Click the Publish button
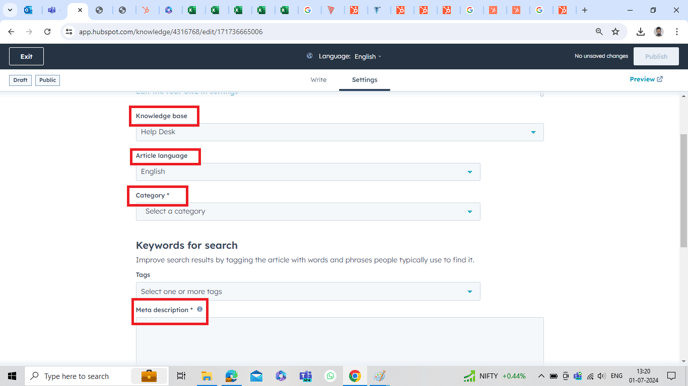Viewport: 688px width, 386px height. (x=656, y=56)
